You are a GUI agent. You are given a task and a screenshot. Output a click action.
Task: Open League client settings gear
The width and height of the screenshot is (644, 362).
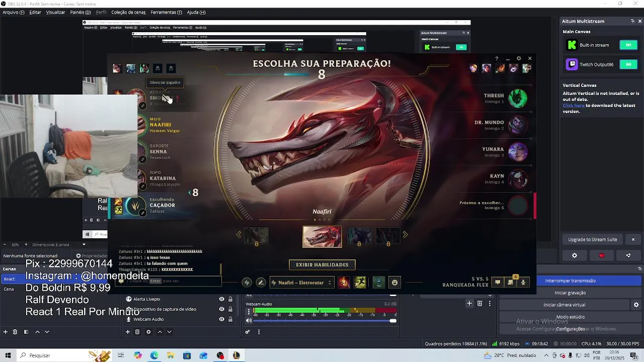click(519, 58)
